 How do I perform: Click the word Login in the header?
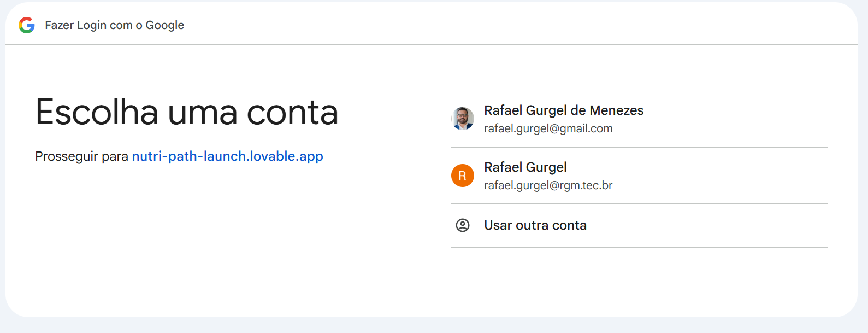tap(92, 25)
